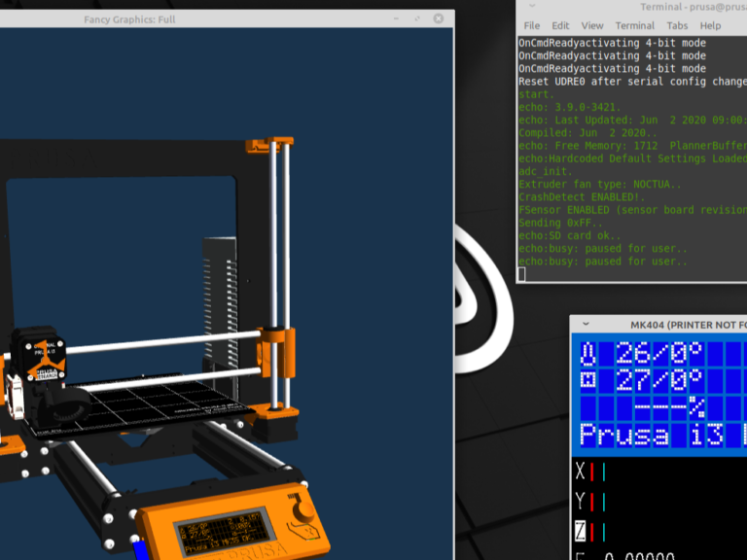Click the X axis label in MK404

[x=580, y=472]
